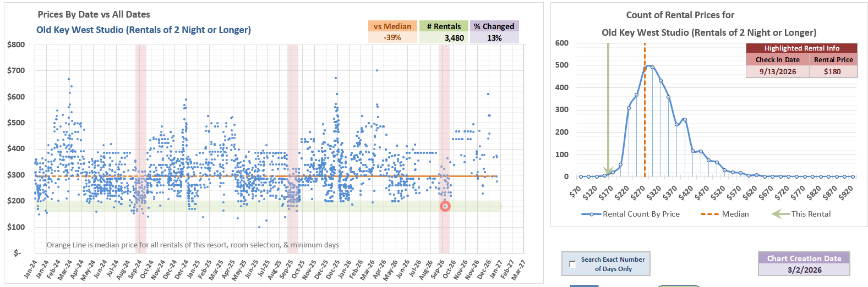Select the Rental Count By Price legend entry

[631, 214]
